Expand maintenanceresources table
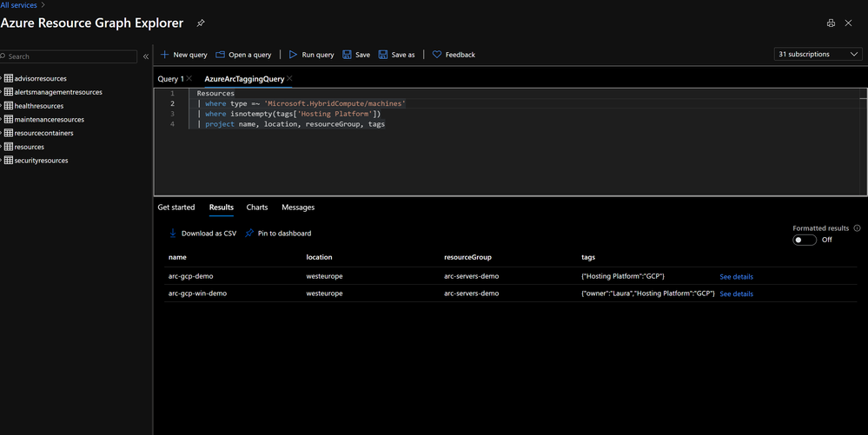868x435 pixels. (2, 120)
